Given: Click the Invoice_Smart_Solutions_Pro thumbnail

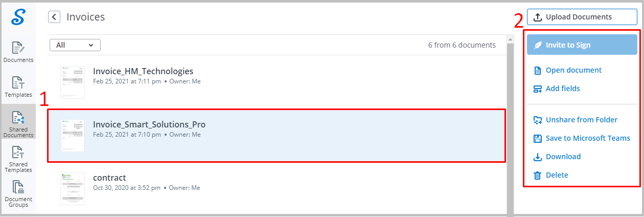Looking at the screenshot, I should tap(72, 135).
